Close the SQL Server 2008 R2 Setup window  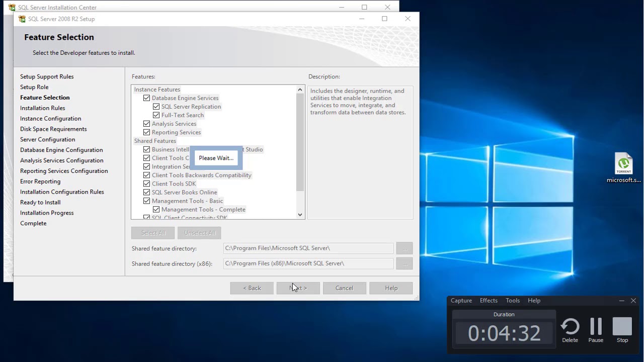[x=408, y=19]
